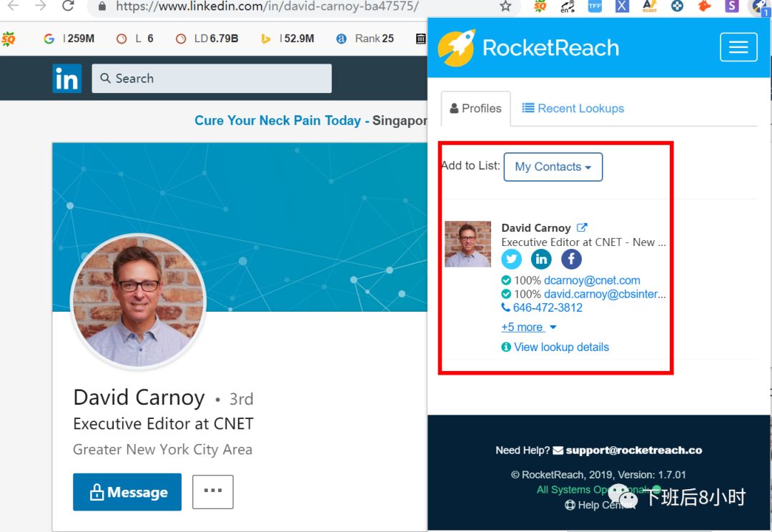Open the three-dots More actions button

(213, 492)
